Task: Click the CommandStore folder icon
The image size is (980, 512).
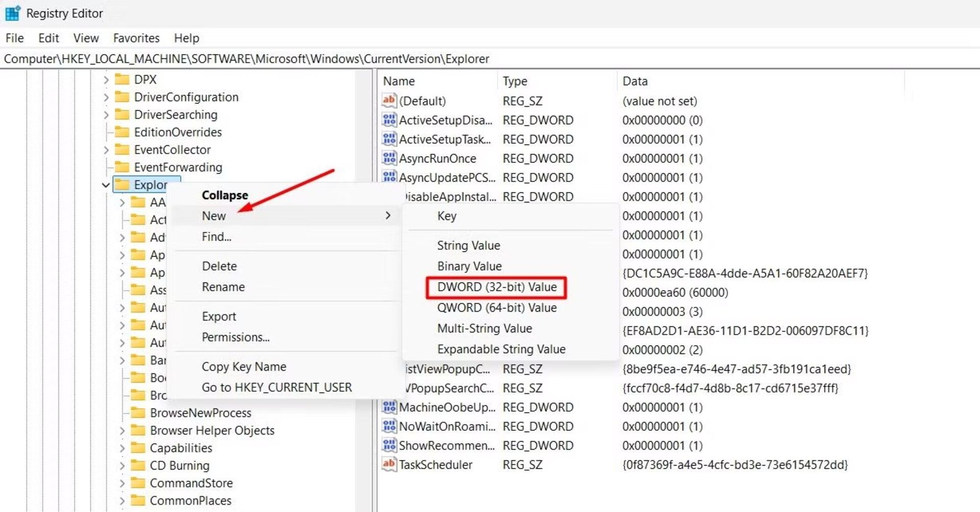Action: [138, 482]
